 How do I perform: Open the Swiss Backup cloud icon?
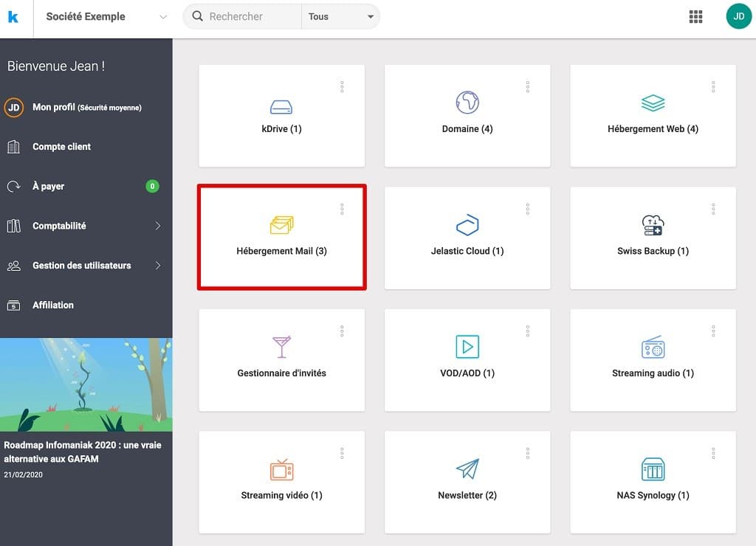tap(653, 225)
